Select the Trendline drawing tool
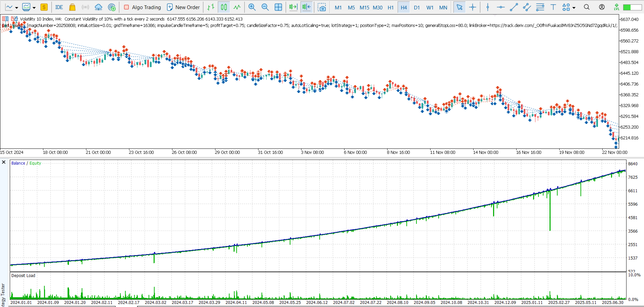644x307 pixels. pos(514,7)
